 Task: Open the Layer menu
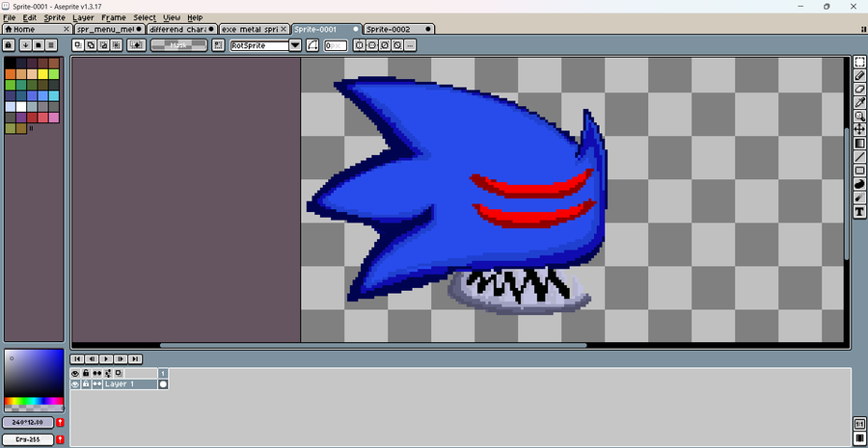point(84,17)
